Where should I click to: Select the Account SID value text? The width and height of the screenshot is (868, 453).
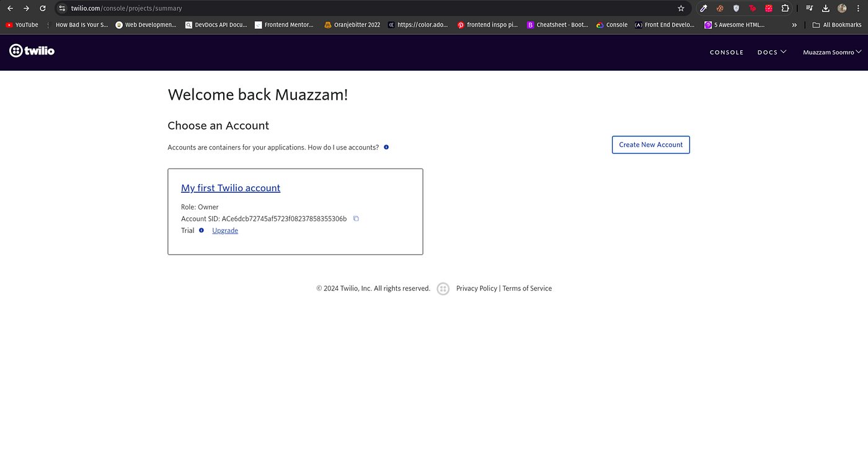click(x=284, y=219)
